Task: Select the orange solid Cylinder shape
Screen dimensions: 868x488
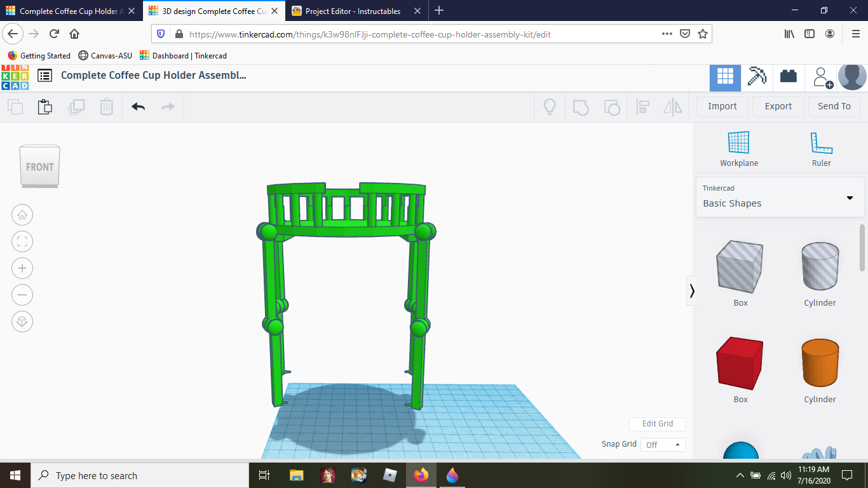Action: click(820, 363)
